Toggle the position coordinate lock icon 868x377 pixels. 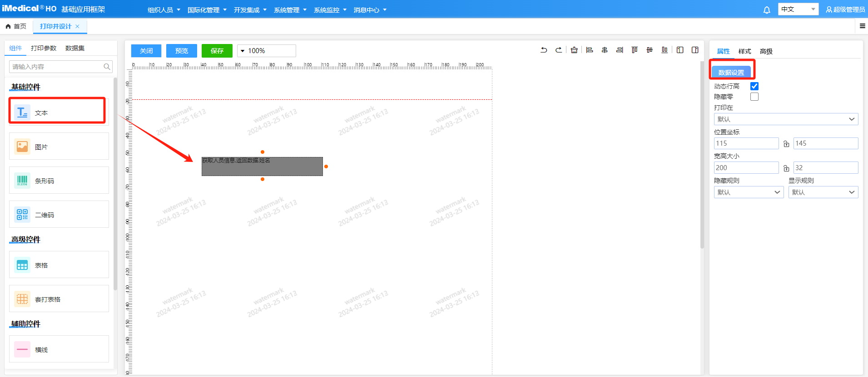(x=786, y=144)
